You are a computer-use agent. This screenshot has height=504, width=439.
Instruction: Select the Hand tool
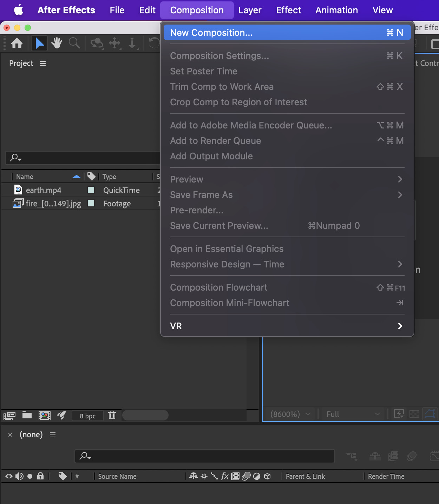57,43
